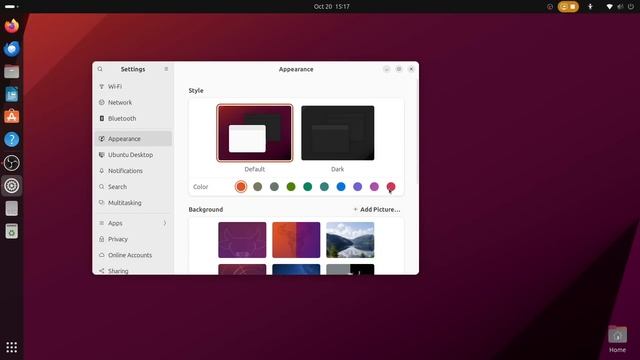Image resolution: width=640 pixels, height=360 pixels.
Task: Open LibreOffice Writer from the dock
Action: pyautogui.click(x=11, y=95)
